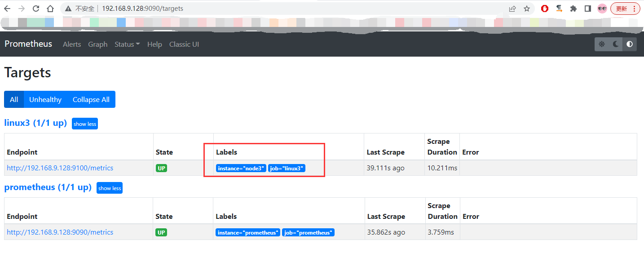The height and width of the screenshot is (262, 644).
Task: Select the auto-contrast theme icon
Action: 630,44
